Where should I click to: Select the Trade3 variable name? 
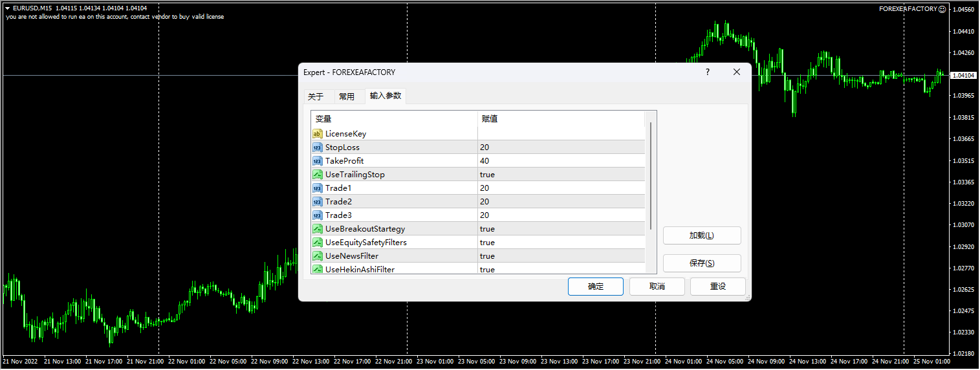pos(339,215)
